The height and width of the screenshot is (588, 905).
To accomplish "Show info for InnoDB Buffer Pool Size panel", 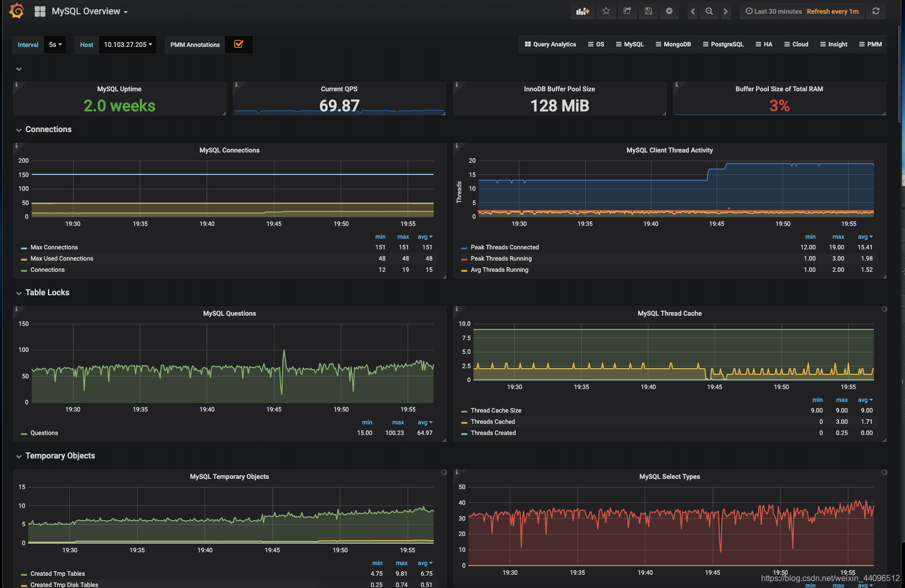I will coord(457,85).
